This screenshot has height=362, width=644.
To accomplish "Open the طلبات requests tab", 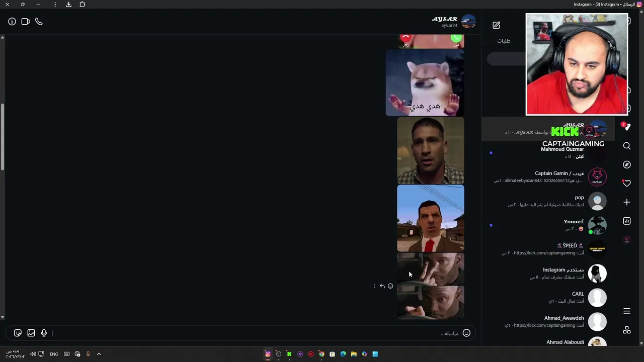I will (x=504, y=41).
